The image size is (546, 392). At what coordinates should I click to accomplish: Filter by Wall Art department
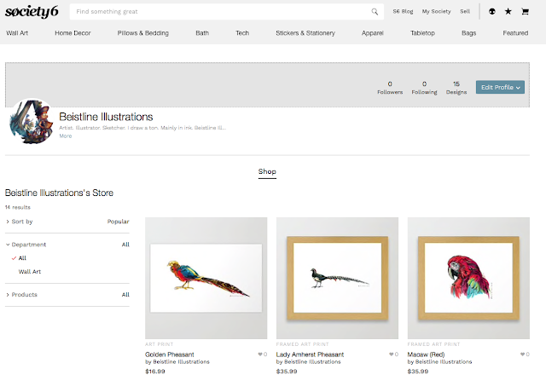30,271
